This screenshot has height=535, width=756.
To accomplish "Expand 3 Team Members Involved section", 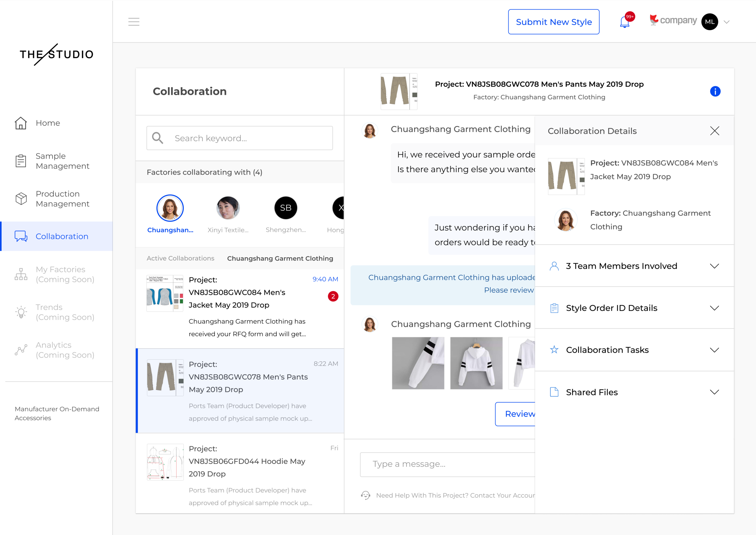I will [x=634, y=266].
